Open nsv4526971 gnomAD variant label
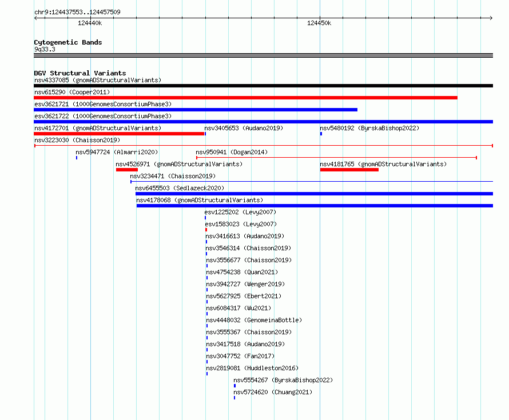The height and width of the screenshot is (420, 509). pos(179,164)
